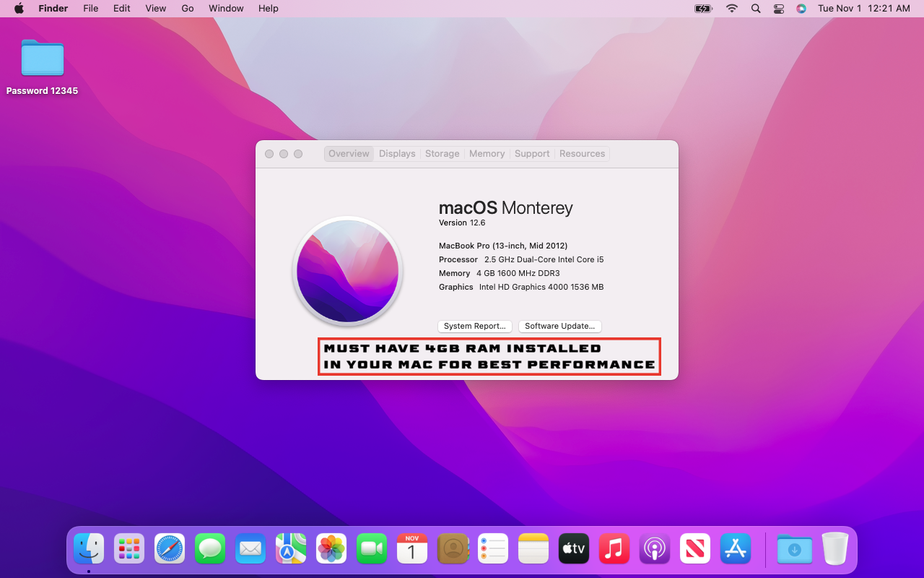Switch to the Displays tab
This screenshot has height=578, width=924.
397,154
